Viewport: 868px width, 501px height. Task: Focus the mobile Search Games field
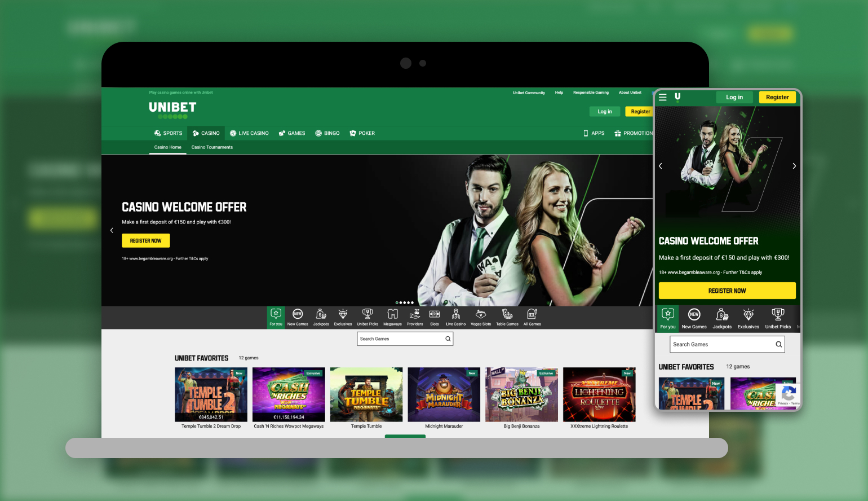tap(727, 344)
